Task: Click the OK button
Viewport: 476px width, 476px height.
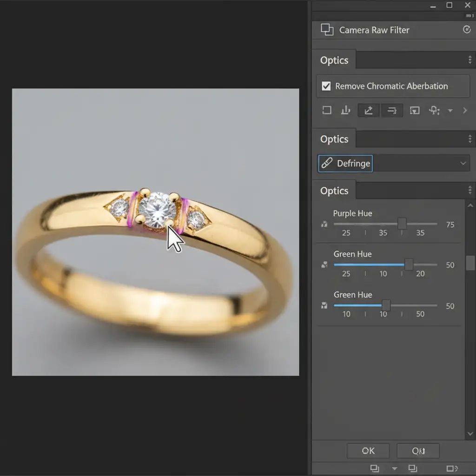Action: (x=368, y=450)
